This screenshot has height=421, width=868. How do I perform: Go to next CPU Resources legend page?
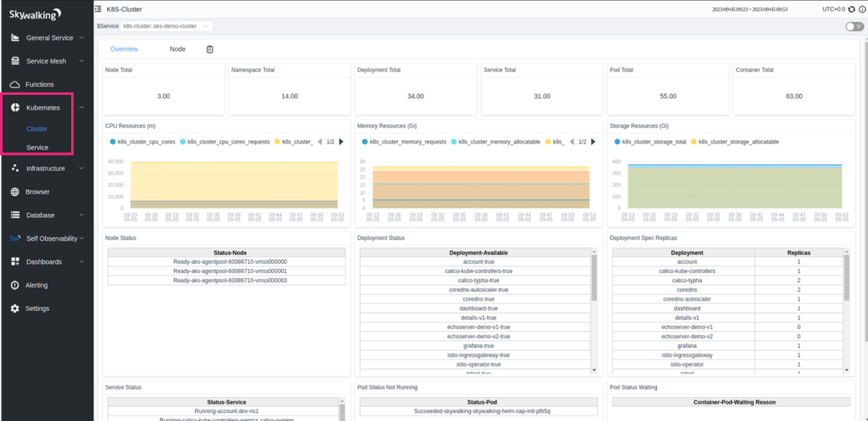[x=341, y=141]
